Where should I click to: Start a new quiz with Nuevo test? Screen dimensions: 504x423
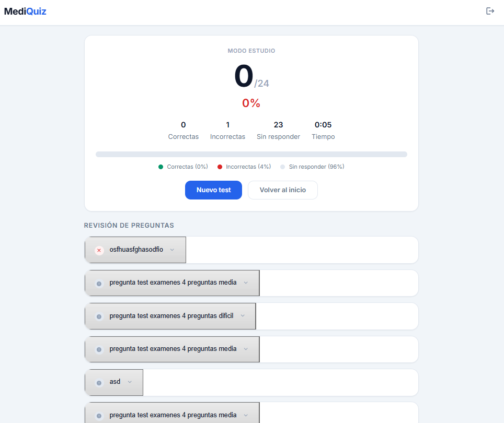213,190
